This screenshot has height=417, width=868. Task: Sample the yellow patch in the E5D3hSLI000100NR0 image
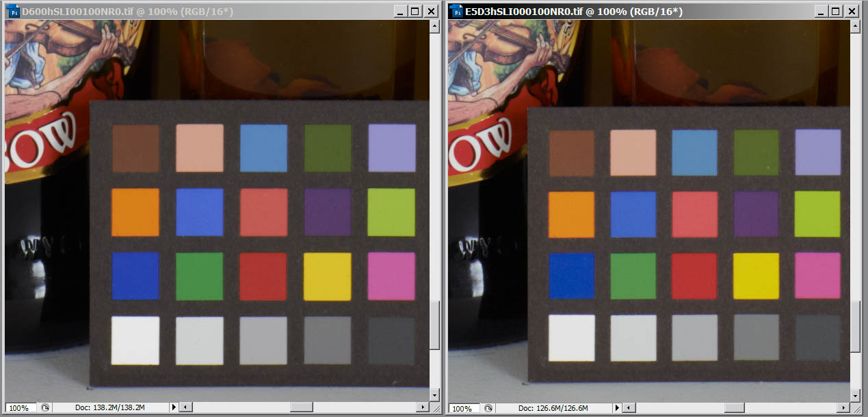click(x=756, y=275)
